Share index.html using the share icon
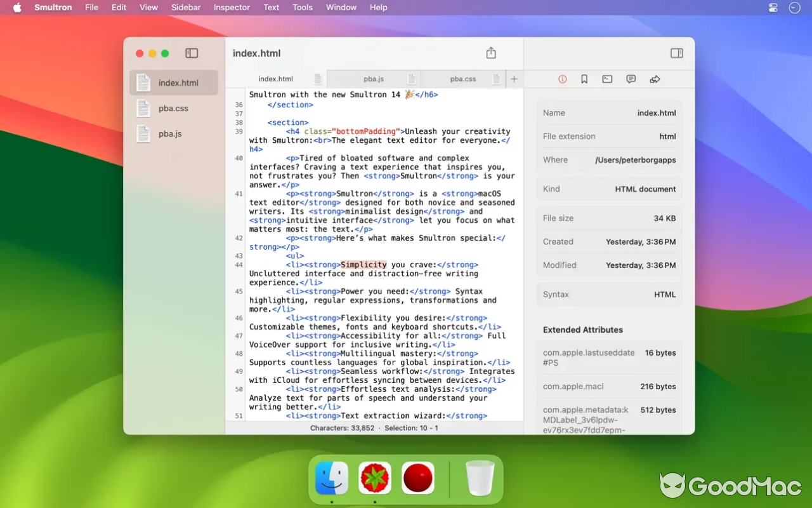Image resolution: width=812 pixels, height=508 pixels. click(x=491, y=53)
